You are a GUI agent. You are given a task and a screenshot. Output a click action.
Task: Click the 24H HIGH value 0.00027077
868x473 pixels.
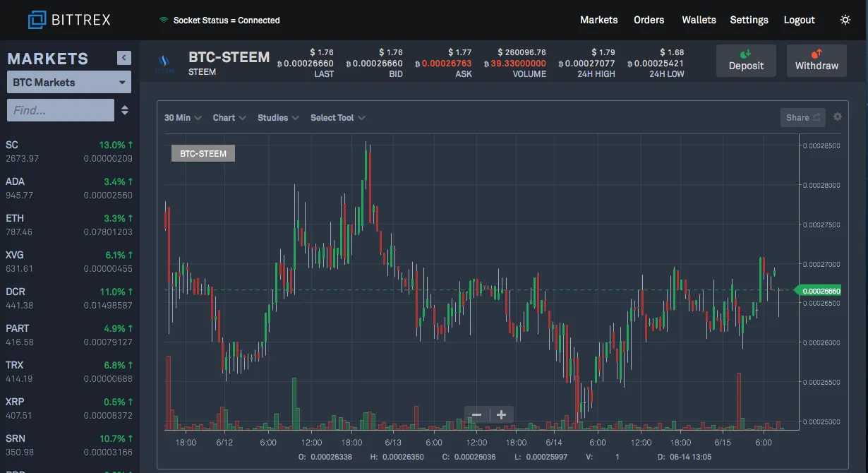[x=586, y=64]
